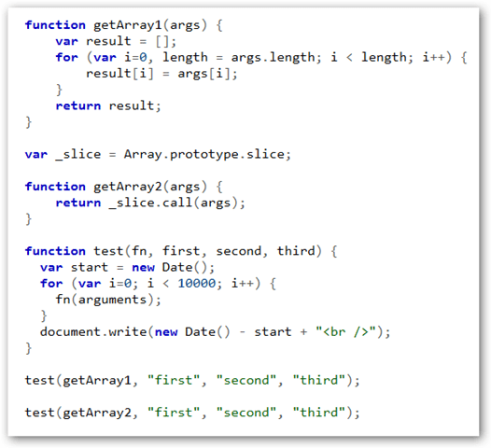Click the function name getArray2
Image resolution: width=491 pixels, height=448 pixels.
point(128,187)
